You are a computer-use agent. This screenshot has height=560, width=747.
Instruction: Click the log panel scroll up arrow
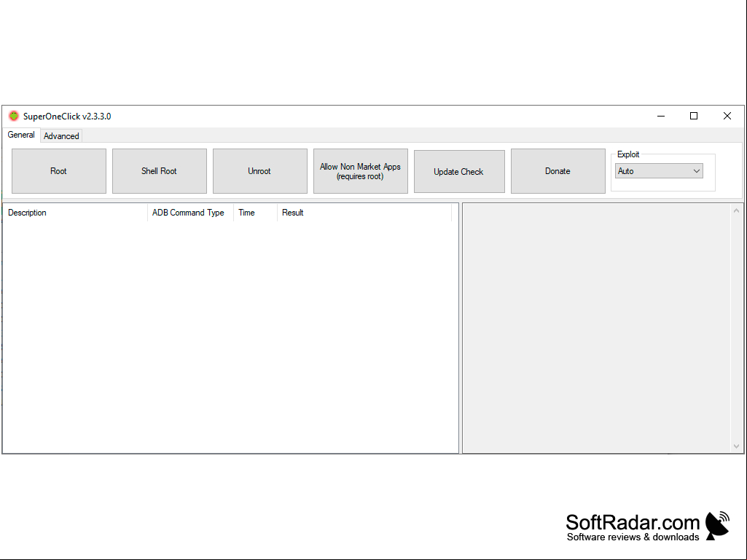point(737,210)
